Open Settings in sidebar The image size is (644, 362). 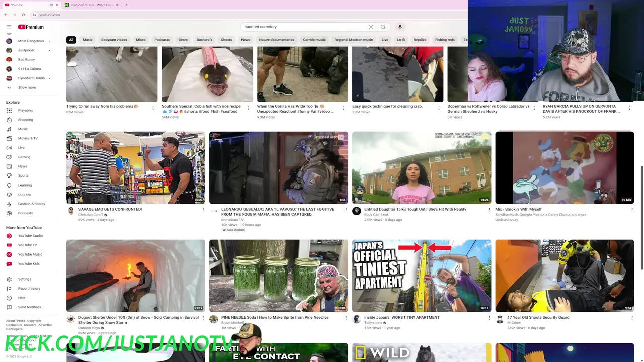click(x=24, y=279)
